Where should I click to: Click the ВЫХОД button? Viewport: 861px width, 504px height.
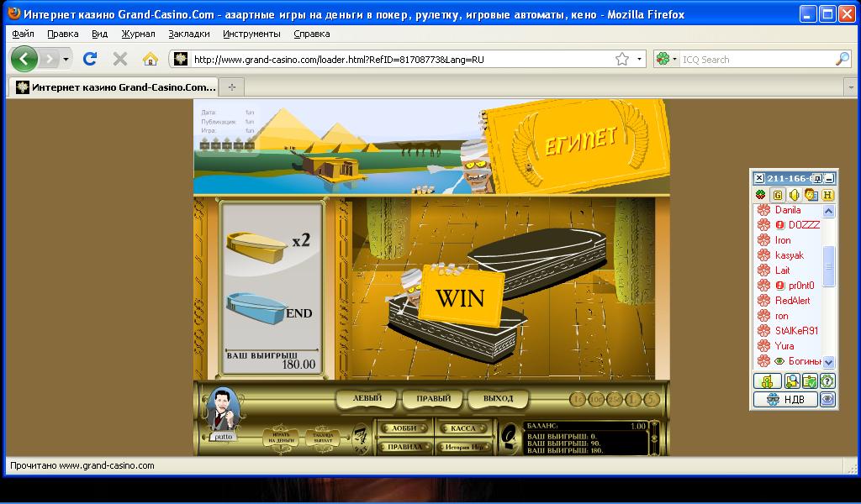coord(498,399)
